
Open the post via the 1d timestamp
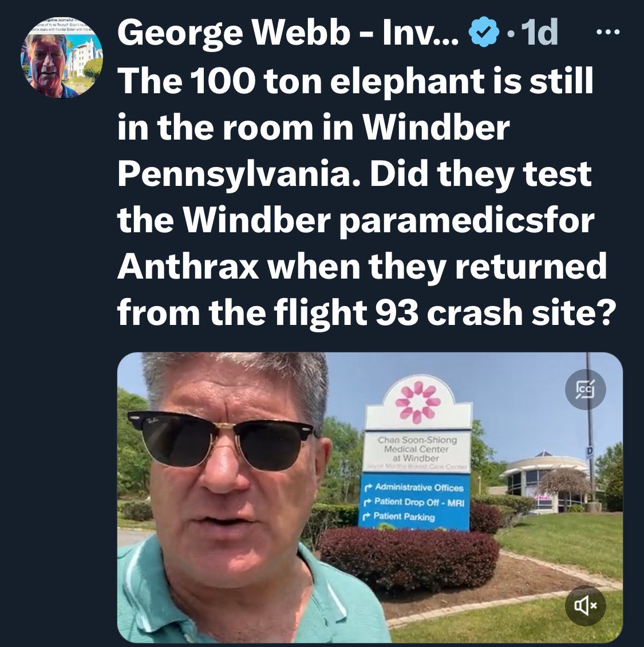pos(540,32)
